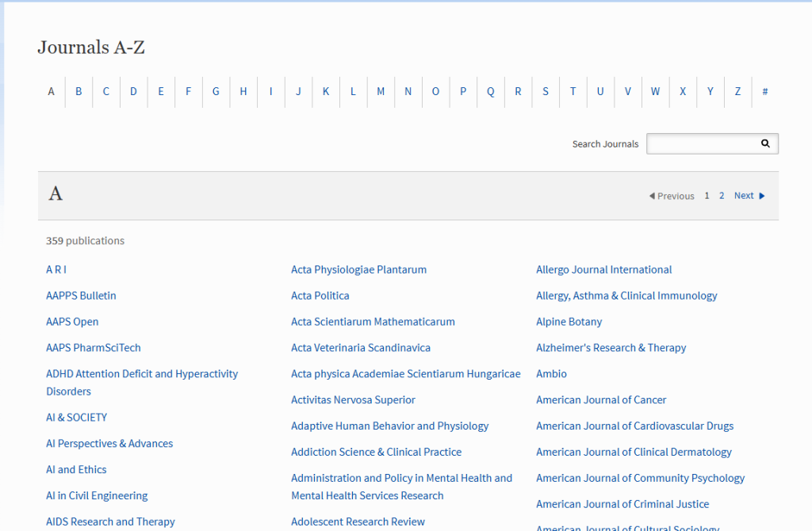Screen dimensions: 812x531
Task: Jump to letter M in alphabet index
Action: coord(381,91)
